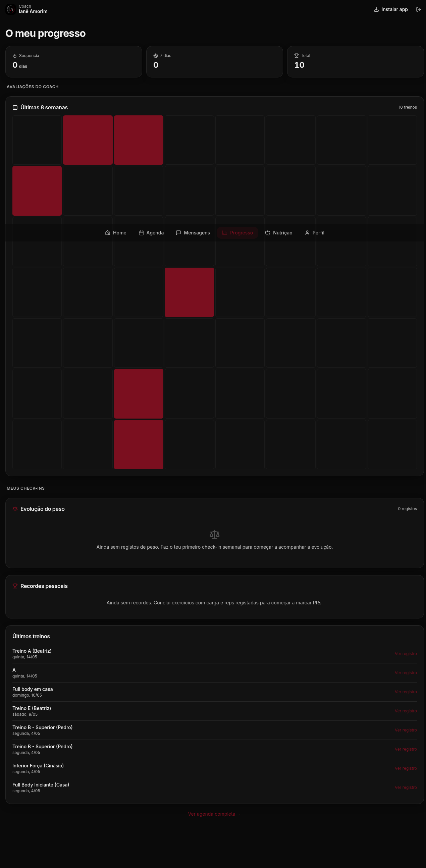Click the red scale icon beside Evolução do peso
This screenshot has width=426, height=868.
click(x=15, y=509)
